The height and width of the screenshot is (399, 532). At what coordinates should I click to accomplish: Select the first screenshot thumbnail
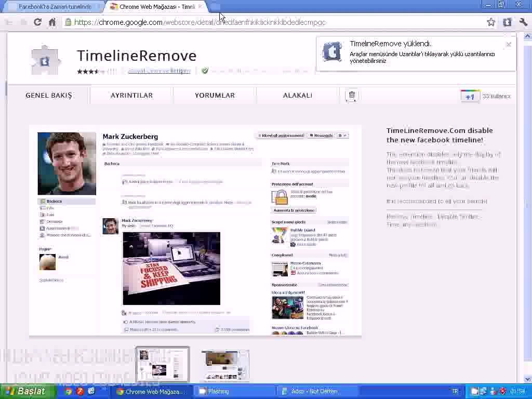tap(163, 365)
